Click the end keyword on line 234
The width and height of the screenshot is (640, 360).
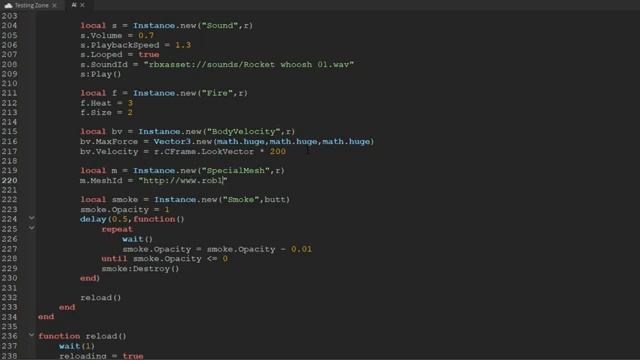46,317
